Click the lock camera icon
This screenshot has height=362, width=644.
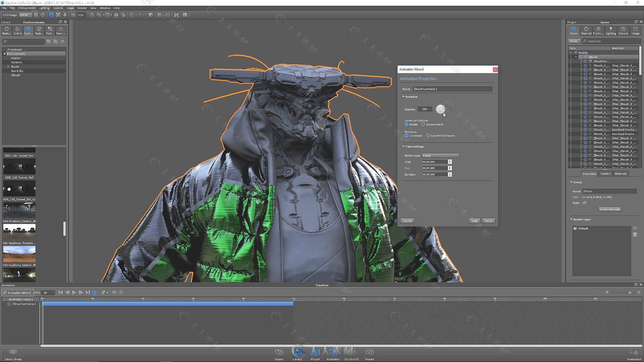coord(123,15)
